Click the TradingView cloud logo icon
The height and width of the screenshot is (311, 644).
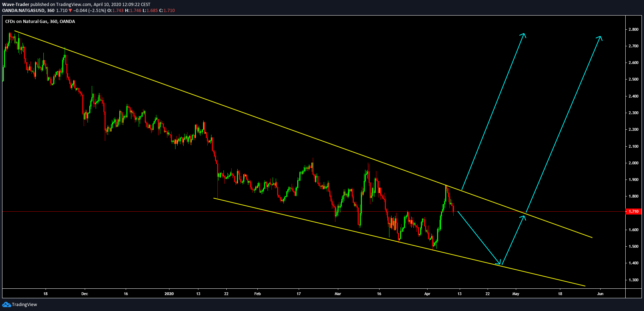[x=6, y=304]
